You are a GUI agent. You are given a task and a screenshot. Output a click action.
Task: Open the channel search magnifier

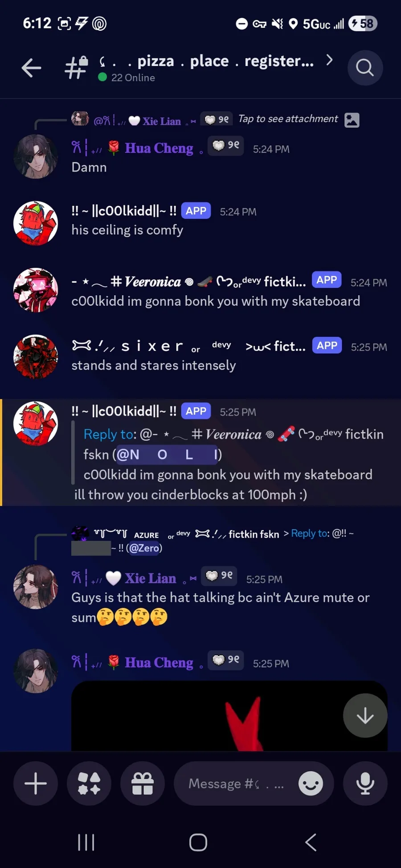click(365, 68)
